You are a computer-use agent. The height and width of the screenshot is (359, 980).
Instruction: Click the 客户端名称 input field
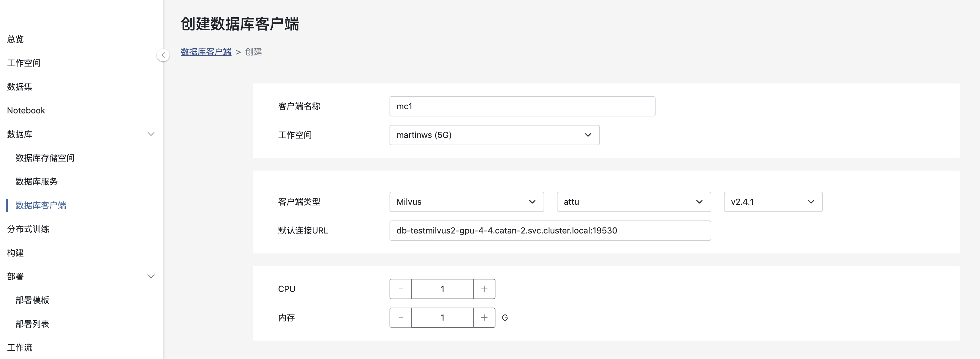tap(522, 106)
